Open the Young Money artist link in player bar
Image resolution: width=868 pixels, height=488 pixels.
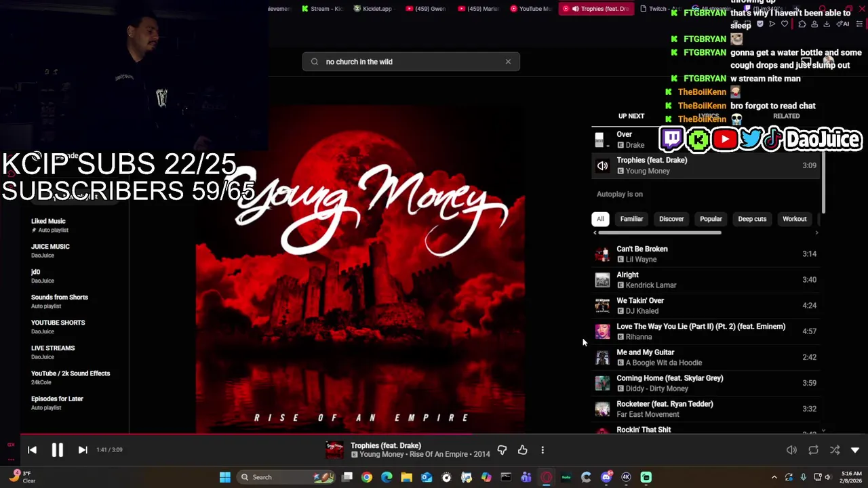[x=382, y=455]
